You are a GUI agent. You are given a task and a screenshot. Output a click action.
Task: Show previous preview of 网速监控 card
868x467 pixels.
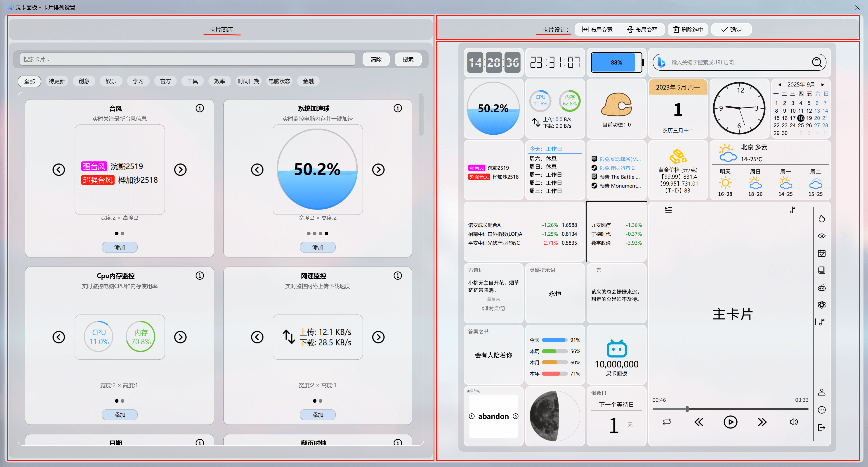[x=257, y=337]
